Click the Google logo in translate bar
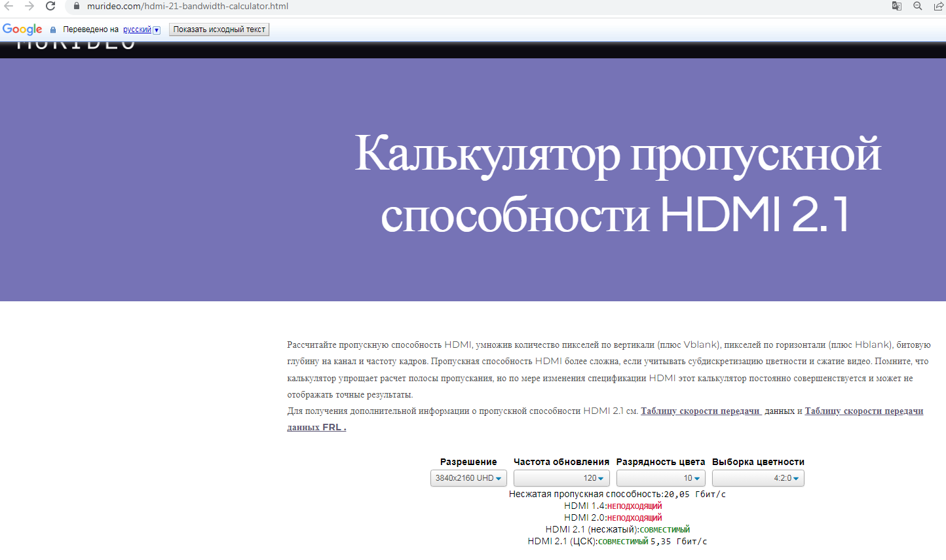Viewport: 946px width, 560px height. 22,29
